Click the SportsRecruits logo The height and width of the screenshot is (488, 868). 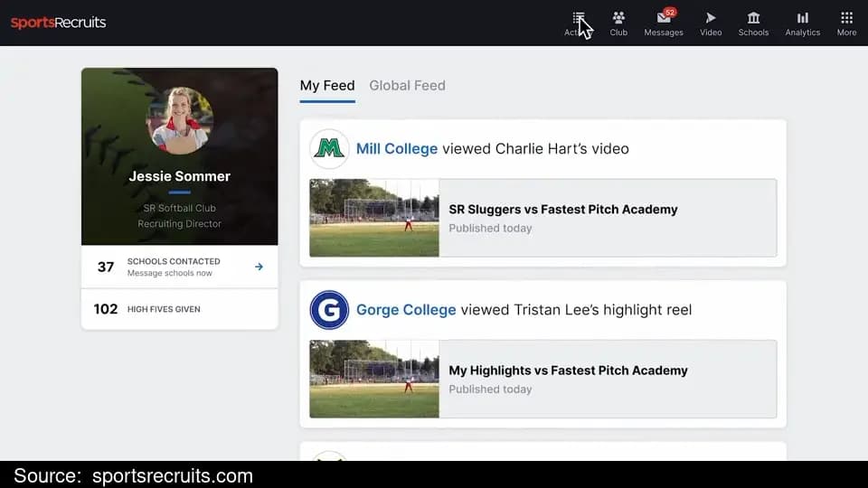58,23
